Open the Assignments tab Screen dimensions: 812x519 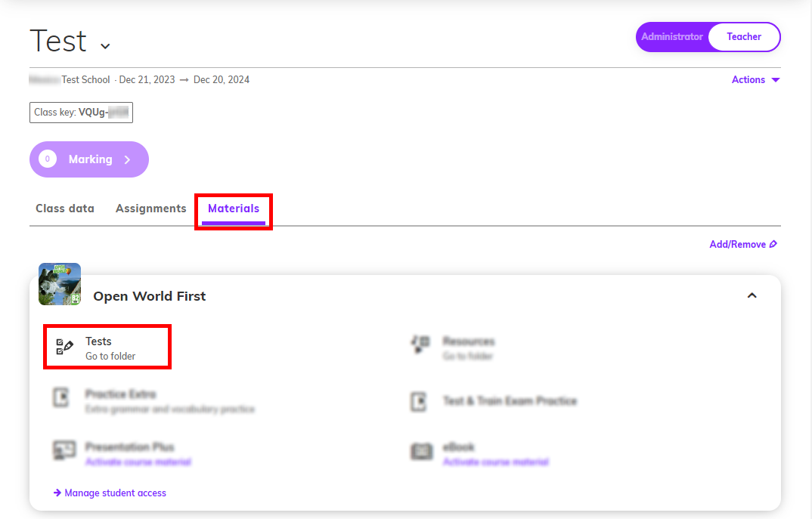point(150,209)
